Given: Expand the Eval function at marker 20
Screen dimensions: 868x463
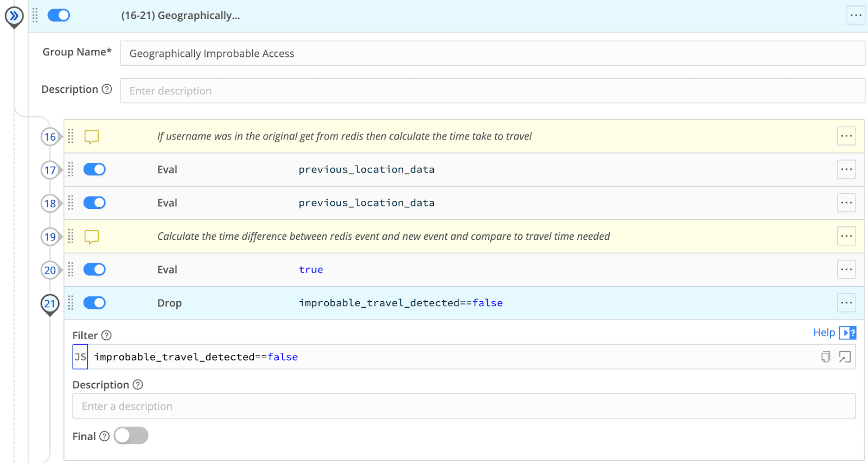Looking at the screenshot, I should [x=50, y=270].
